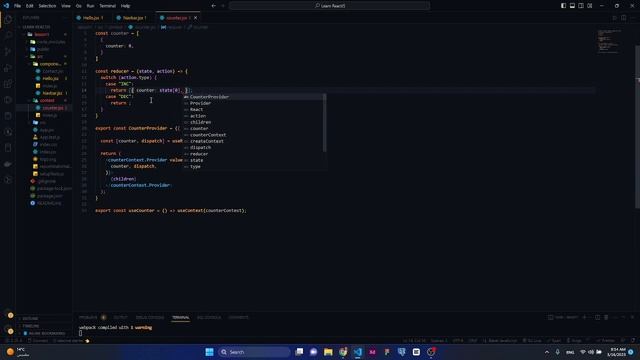
Task: Click the Prettier status bar button
Action: point(606,340)
